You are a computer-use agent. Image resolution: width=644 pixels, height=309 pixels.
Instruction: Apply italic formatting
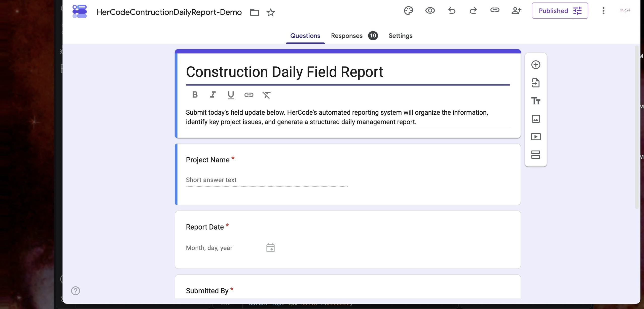213,95
